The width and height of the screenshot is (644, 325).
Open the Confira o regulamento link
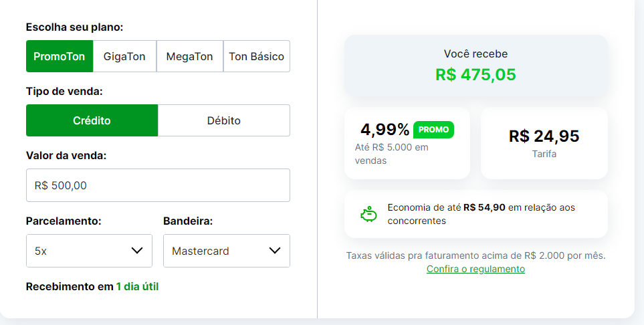475,269
